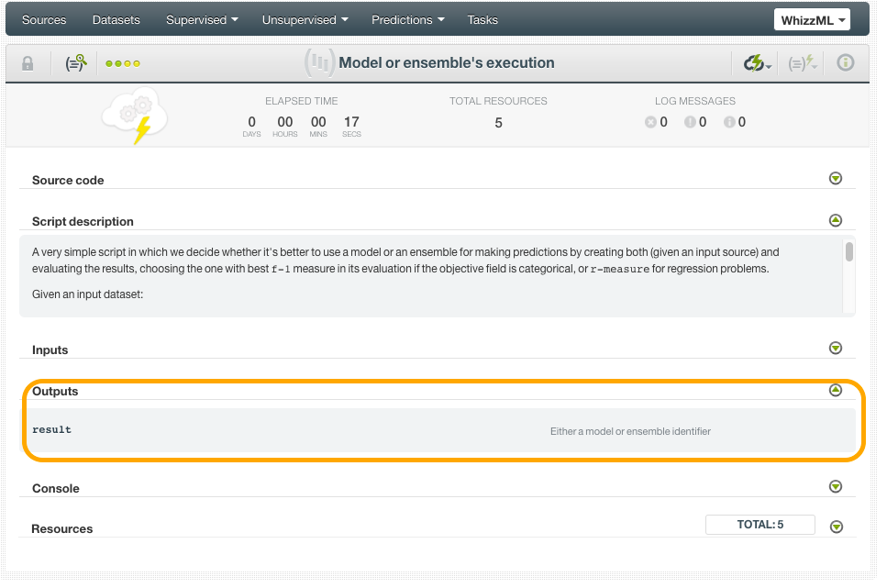Collapse the Script description section
The width and height of the screenshot is (887, 588).
(x=835, y=220)
